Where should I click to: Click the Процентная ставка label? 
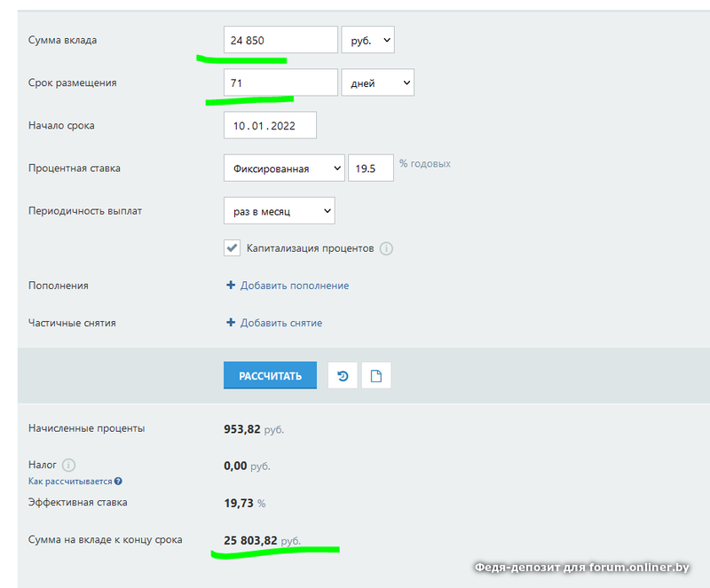pyautogui.click(x=75, y=169)
